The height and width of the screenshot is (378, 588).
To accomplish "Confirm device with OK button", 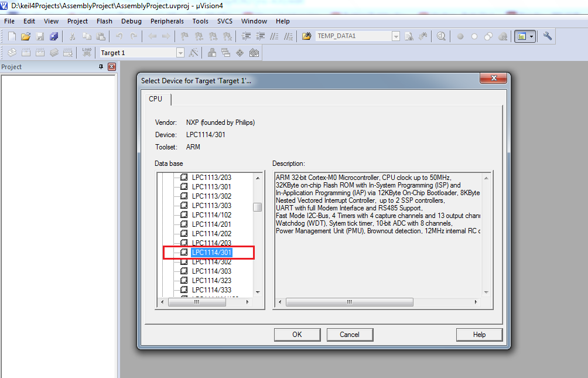I will pos(297,335).
